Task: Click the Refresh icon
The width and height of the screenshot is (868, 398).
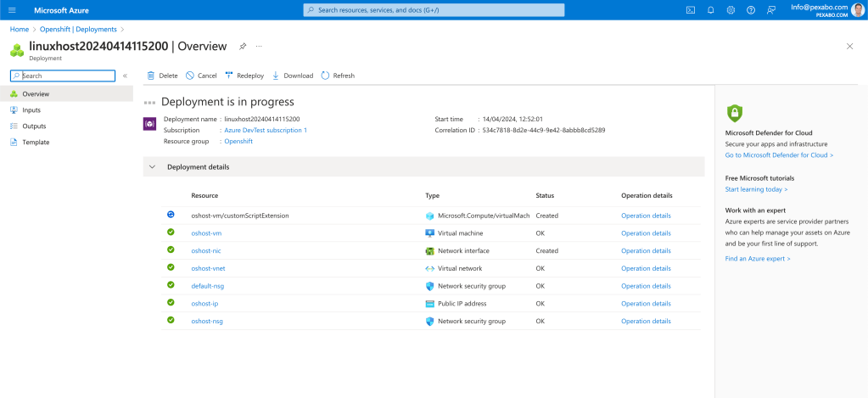Action: [x=326, y=76]
